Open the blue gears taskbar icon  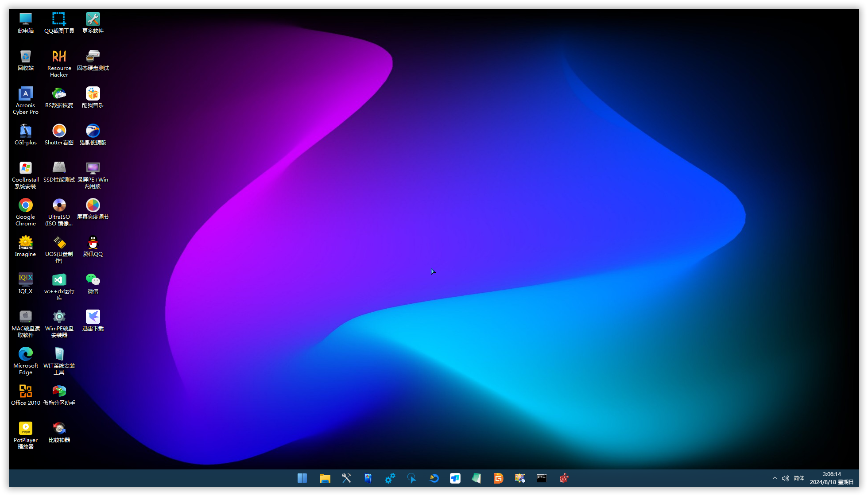coord(390,478)
